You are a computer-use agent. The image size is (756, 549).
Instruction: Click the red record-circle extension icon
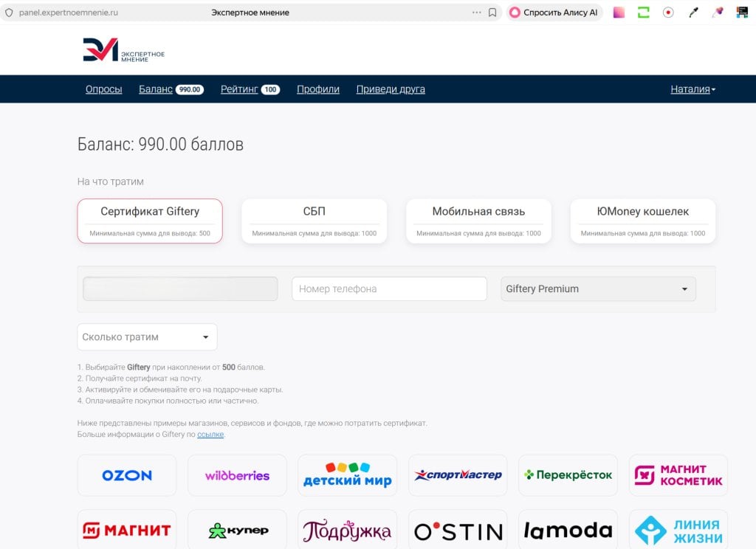(667, 13)
